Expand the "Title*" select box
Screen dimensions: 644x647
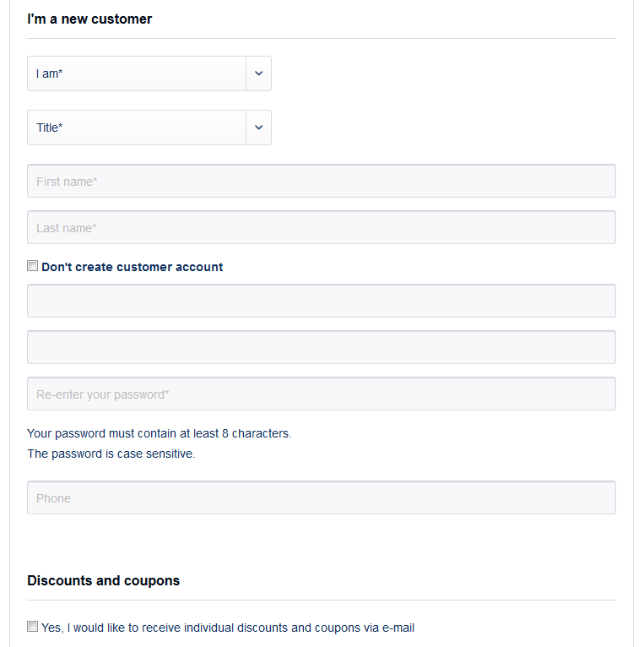click(x=149, y=128)
